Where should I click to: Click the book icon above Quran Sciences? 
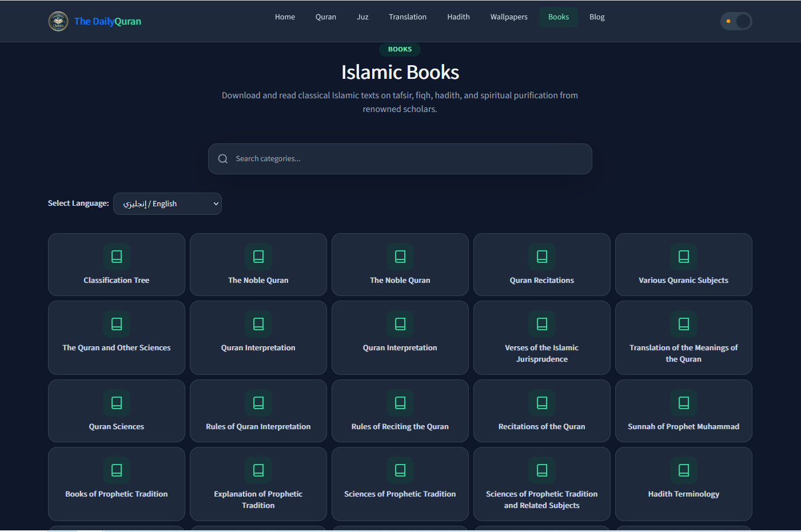click(x=117, y=403)
